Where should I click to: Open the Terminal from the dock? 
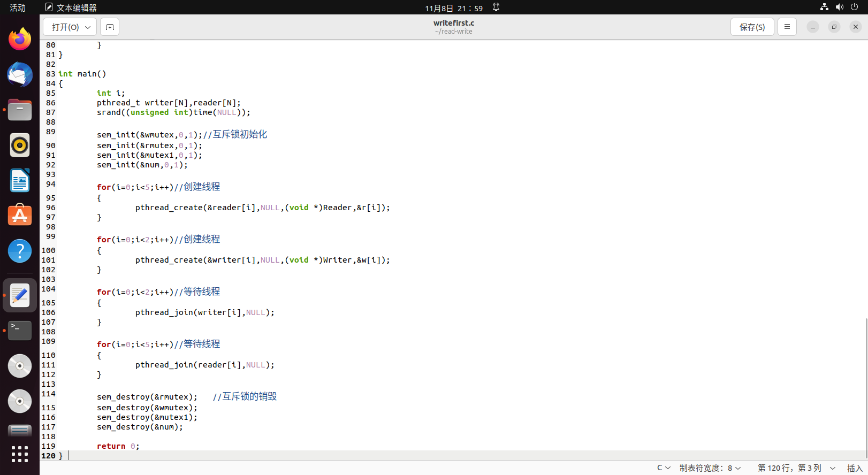tap(20, 331)
